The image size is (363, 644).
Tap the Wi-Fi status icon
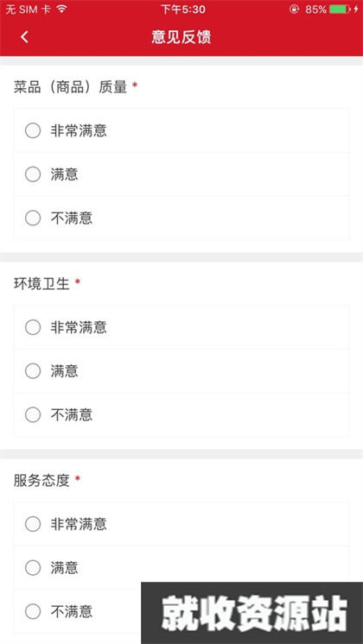(x=61, y=9)
